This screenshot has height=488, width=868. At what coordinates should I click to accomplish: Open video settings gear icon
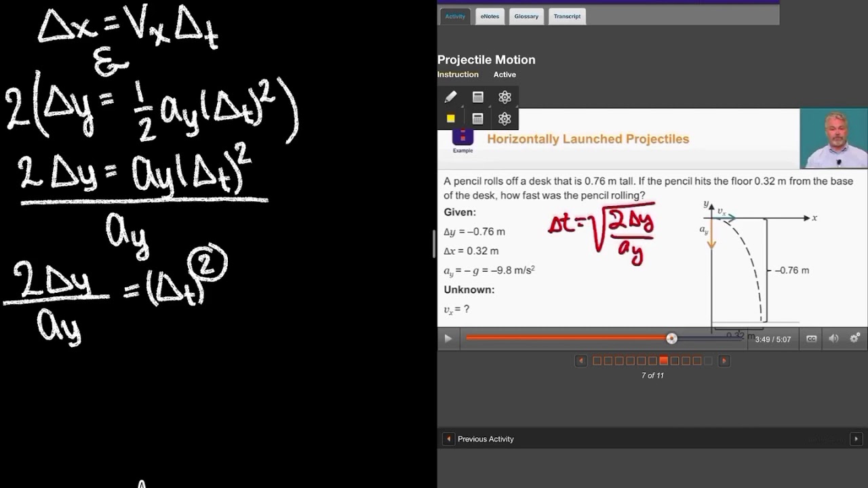pos(854,338)
